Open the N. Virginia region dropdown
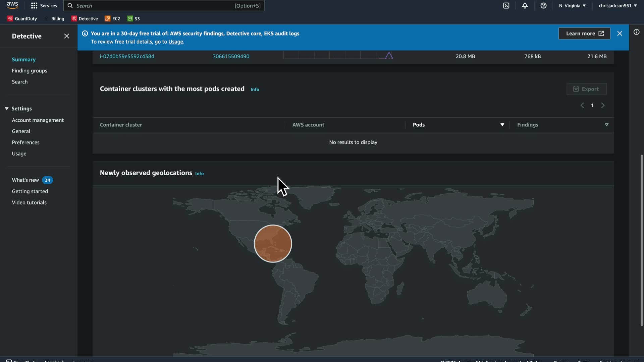Image resolution: width=644 pixels, height=362 pixels. point(572,6)
